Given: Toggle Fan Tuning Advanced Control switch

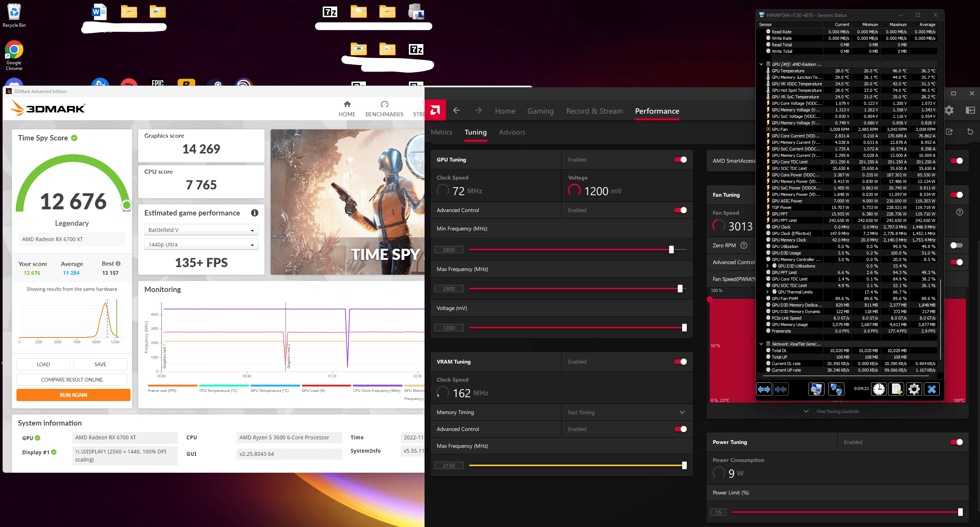Looking at the screenshot, I should click(x=957, y=262).
